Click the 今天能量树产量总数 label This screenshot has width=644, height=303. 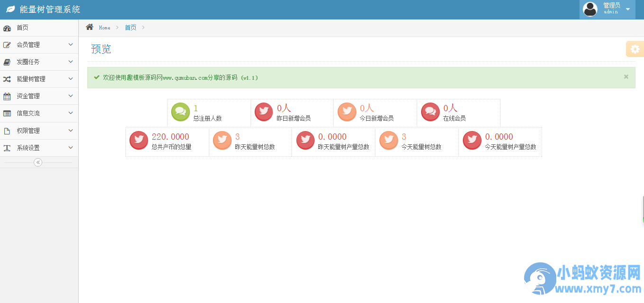[510, 147]
